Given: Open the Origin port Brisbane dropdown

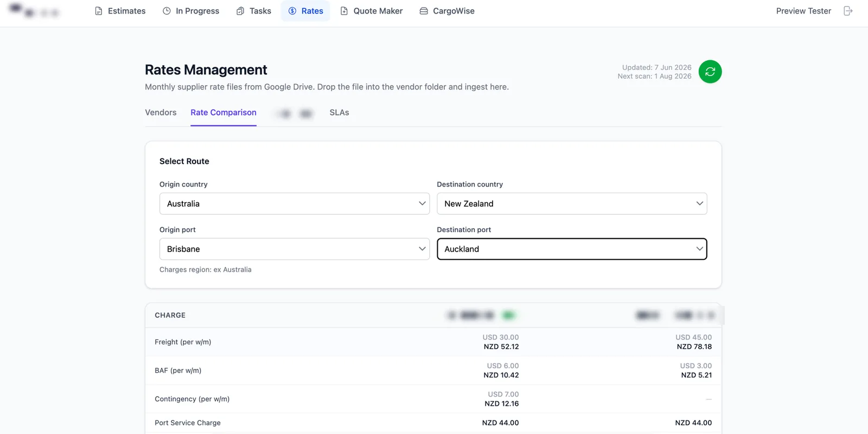Looking at the screenshot, I should (295, 249).
